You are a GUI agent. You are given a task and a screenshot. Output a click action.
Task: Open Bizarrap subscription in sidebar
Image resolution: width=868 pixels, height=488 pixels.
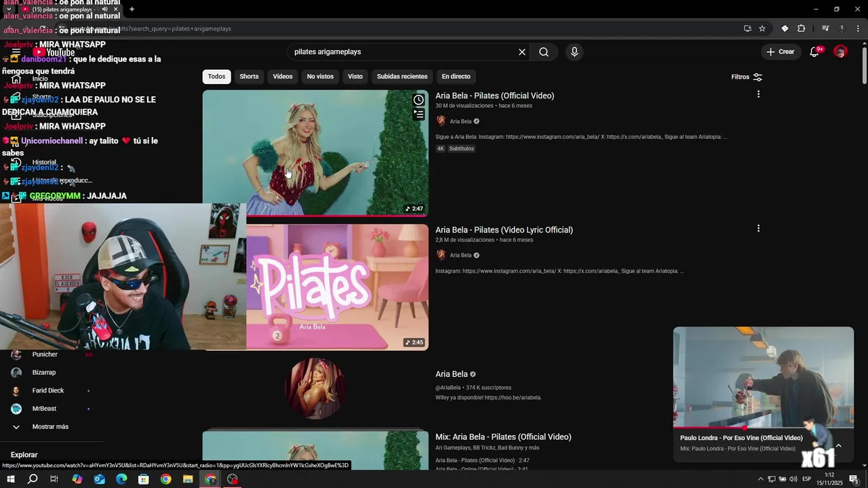[44, 373]
